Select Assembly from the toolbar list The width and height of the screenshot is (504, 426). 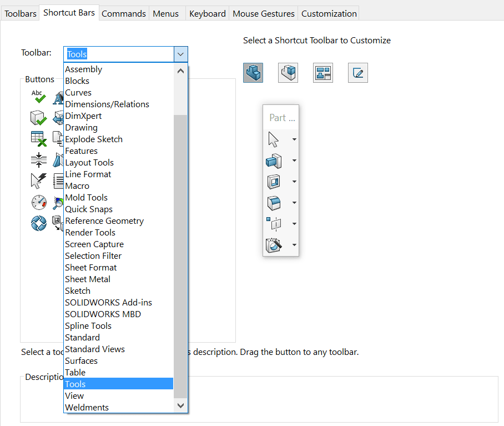coord(119,69)
